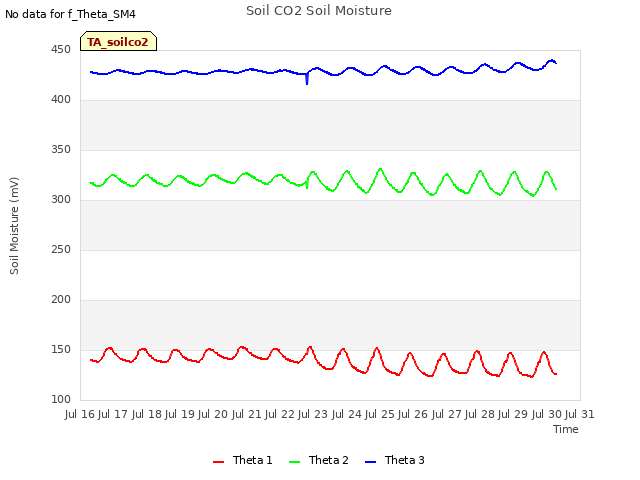This screenshot has width=640, height=480.
Task: Click the 450 y-axis tick label
Action: click(61, 50)
